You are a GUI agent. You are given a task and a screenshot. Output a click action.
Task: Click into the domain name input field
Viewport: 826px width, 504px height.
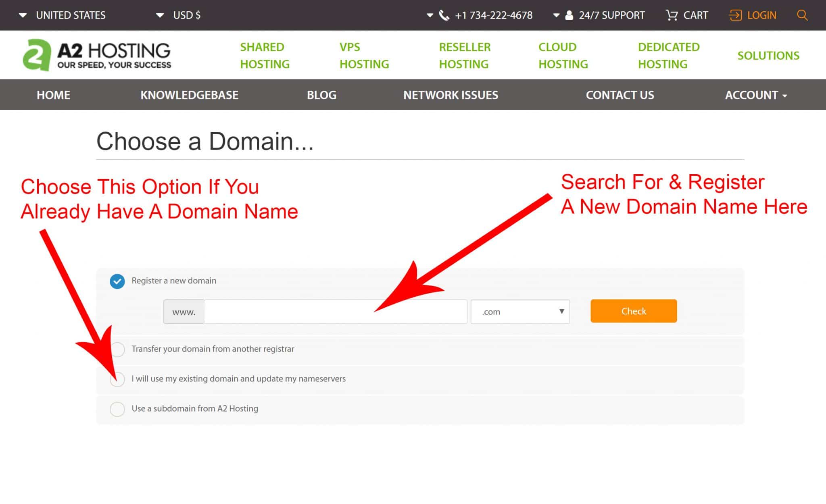(x=336, y=311)
